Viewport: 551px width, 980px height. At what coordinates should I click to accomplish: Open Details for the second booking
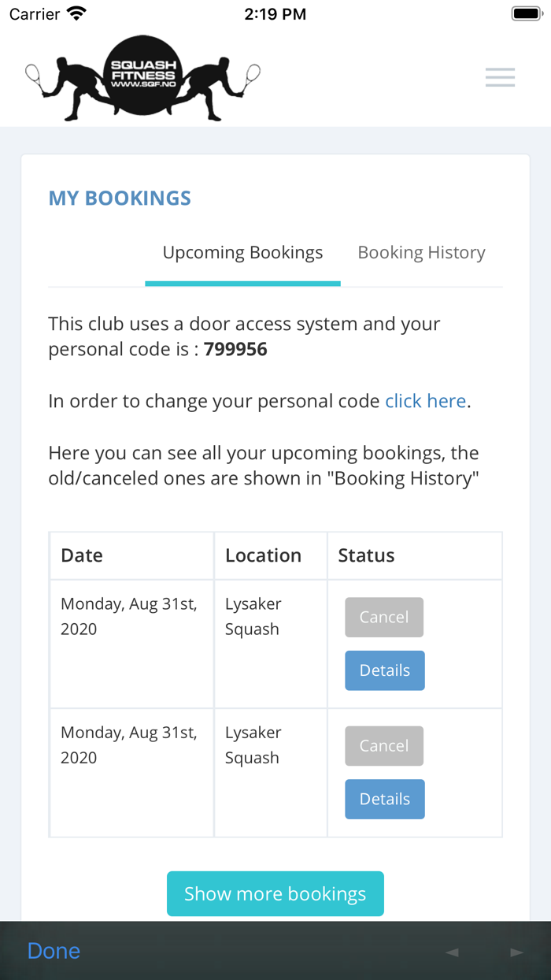(384, 799)
